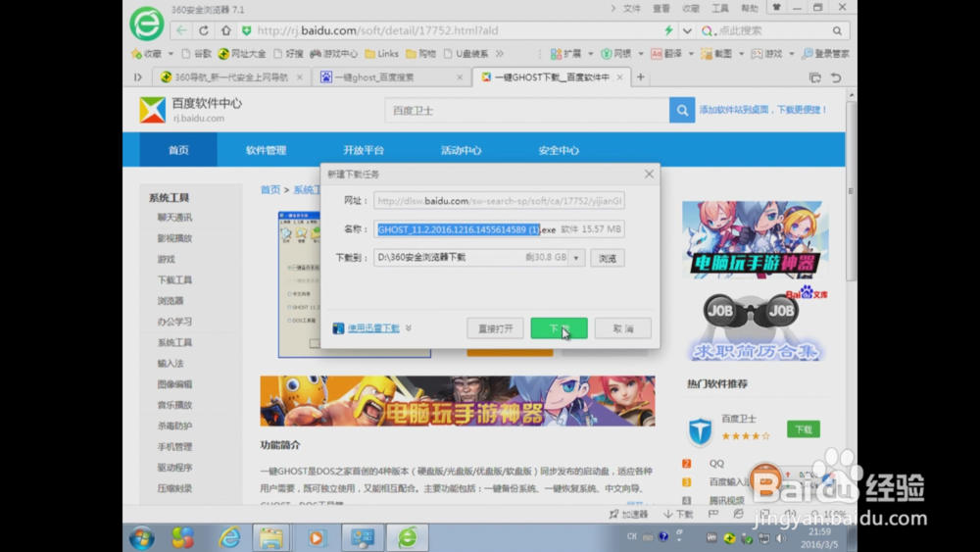This screenshot has height=552, width=980.
Task: Click the vertical page scrollbar
Action: [851, 190]
